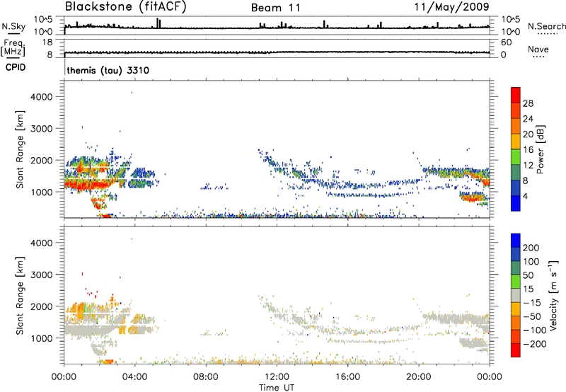The height and width of the screenshot is (392, 566).
Task: Select the "24" value on Power color bar
Action: [528, 119]
